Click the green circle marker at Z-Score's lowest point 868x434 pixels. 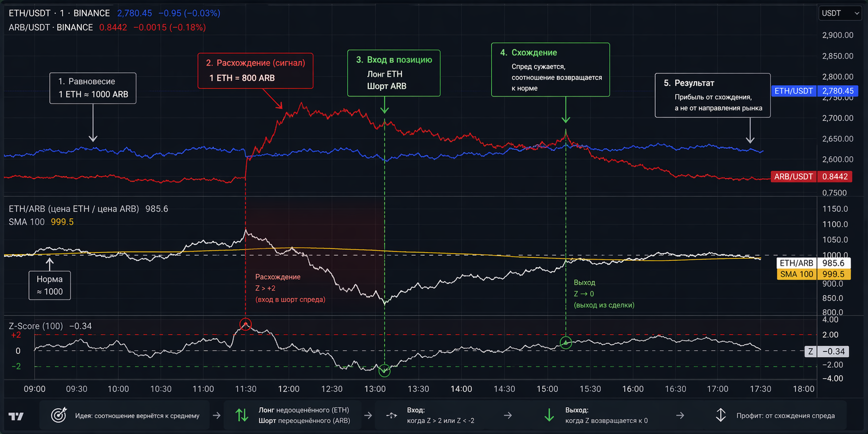[385, 371]
